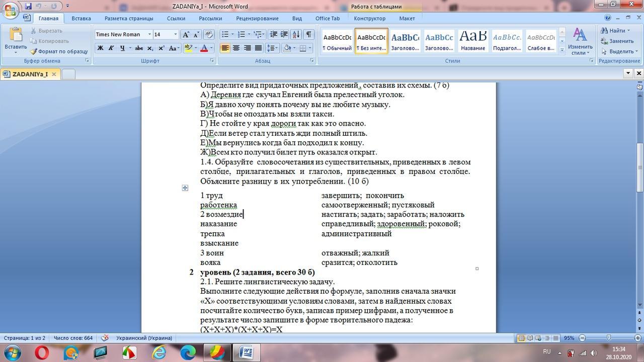644x362 pixels.
Task: Open the font size dropdown
Action: point(175,34)
